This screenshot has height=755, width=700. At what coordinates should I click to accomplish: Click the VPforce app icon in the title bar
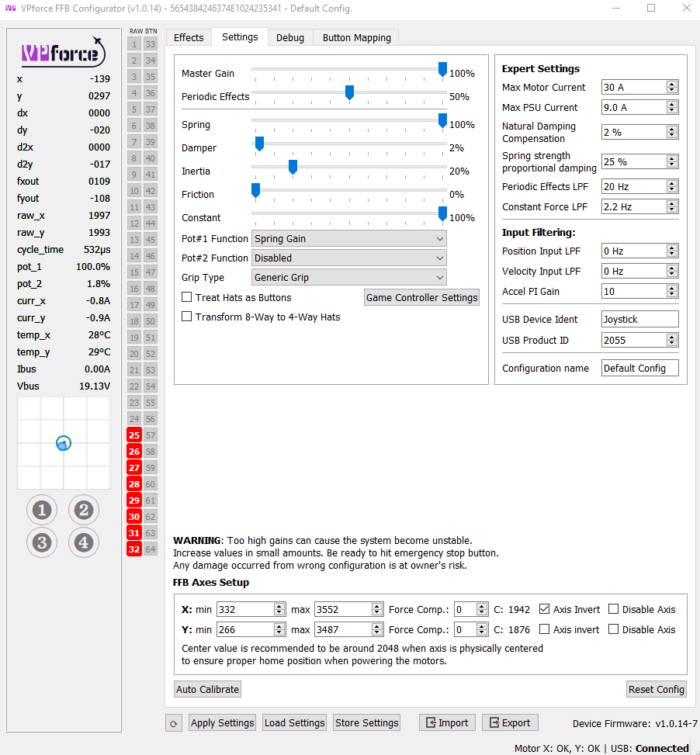11,9
